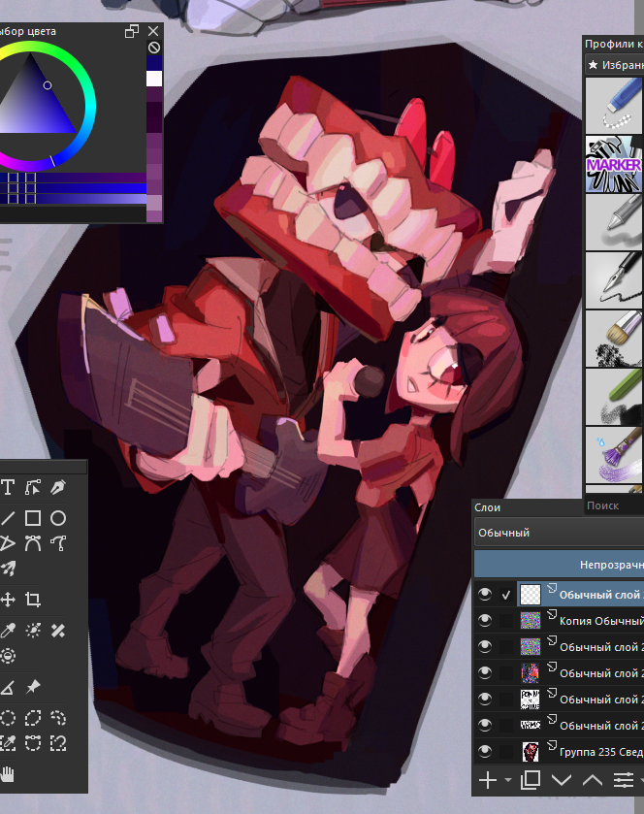Click the 'Слои' panel title
Image resolution: width=644 pixels, height=814 pixels.
click(x=487, y=507)
